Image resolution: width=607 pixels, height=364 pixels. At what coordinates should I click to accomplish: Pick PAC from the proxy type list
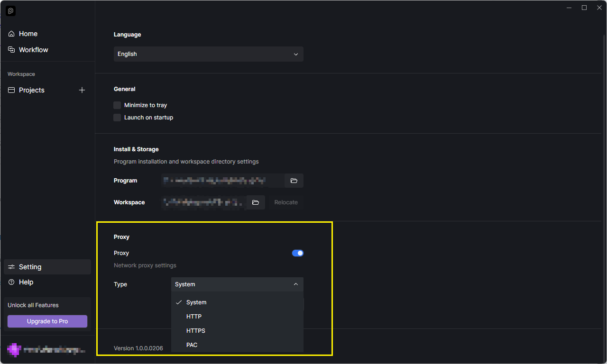pyautogui.click(x=192, y=345)
